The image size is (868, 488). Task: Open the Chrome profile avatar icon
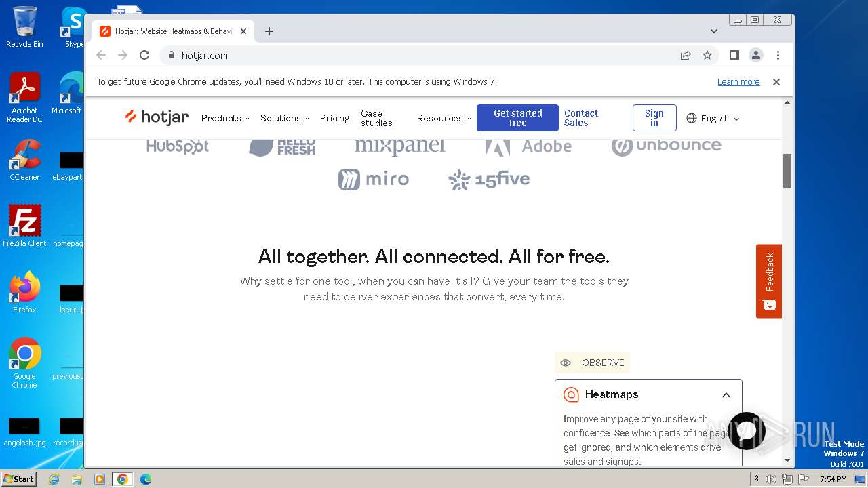pyautogui.click(x=756, y=55)
